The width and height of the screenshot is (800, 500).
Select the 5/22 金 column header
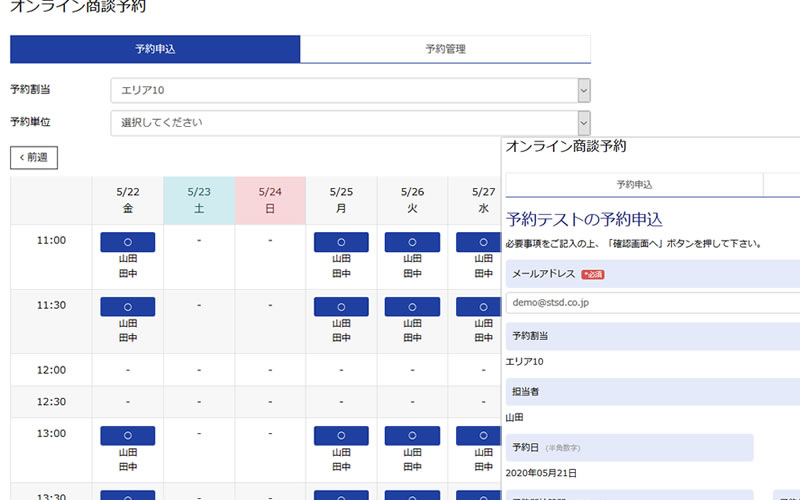(x=128, y=200)
